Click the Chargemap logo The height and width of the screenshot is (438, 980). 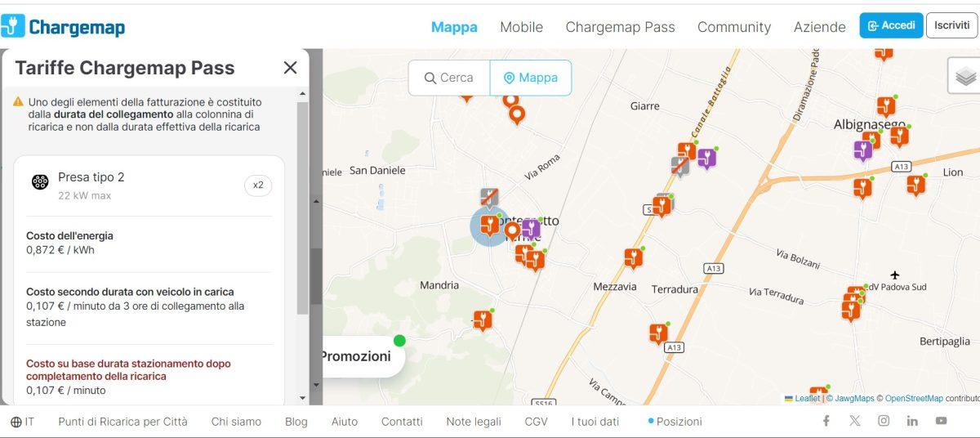(x=64, y=27)
